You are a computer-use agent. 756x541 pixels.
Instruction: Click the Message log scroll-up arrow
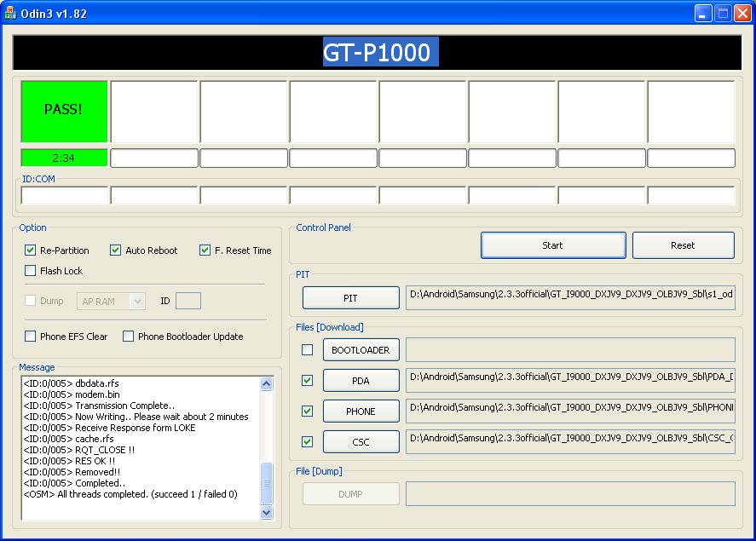pyautogui.click(x=266, y=384)
